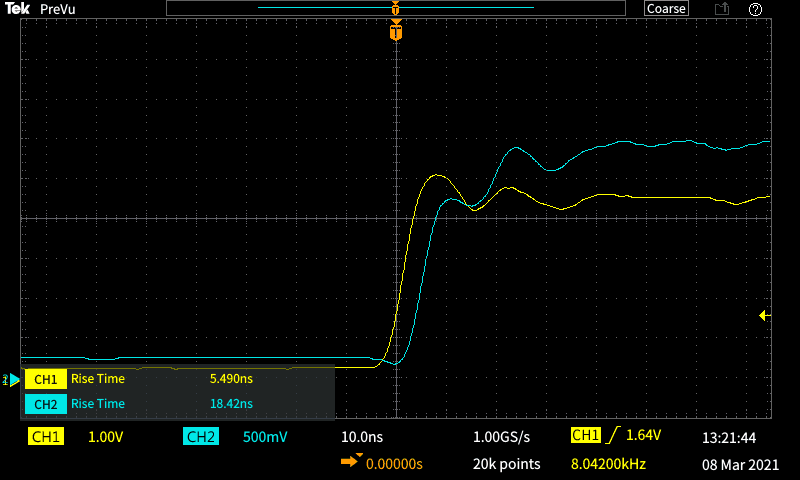This screenshot has height=480, width=800.
Task: Click the waveform record overview bar at top
Action: (x=396, y=8)
